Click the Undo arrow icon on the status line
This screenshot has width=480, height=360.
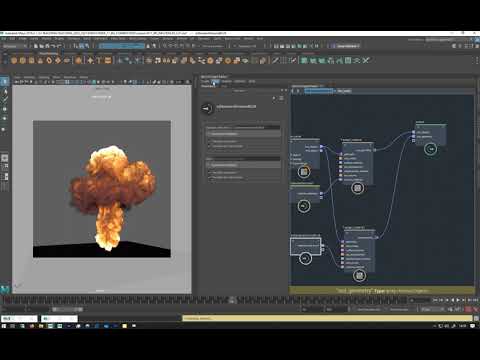(53, 46)
